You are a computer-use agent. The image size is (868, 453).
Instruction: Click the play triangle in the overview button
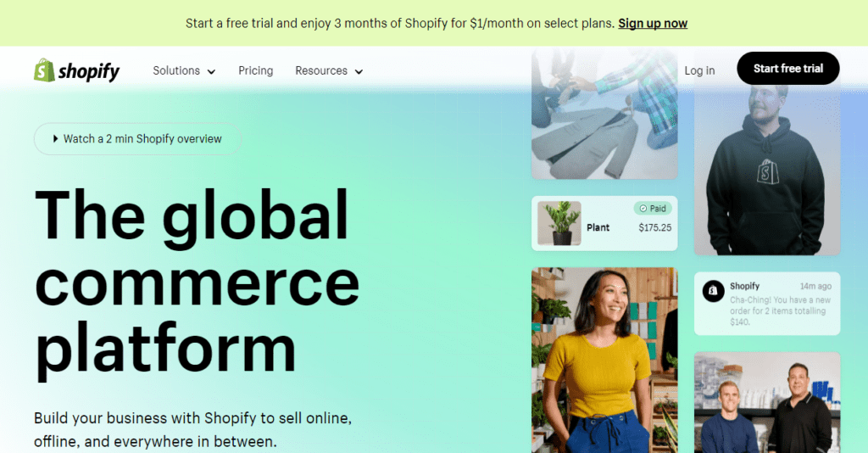55,139
